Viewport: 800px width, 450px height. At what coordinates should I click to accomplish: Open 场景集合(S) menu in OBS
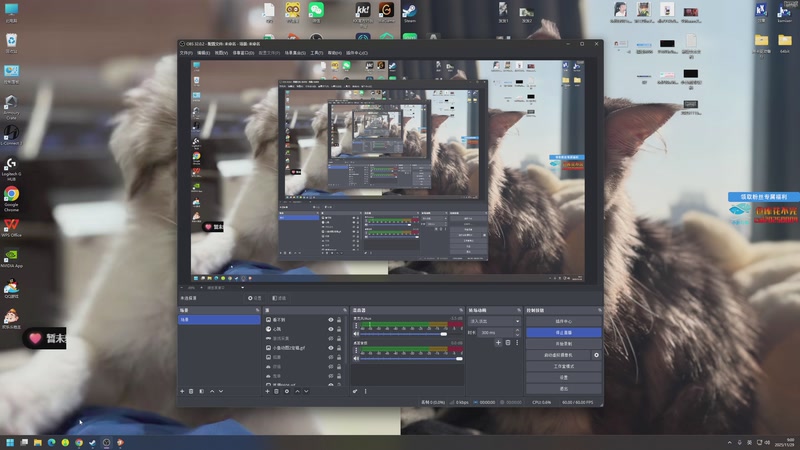tap(295, 53)
